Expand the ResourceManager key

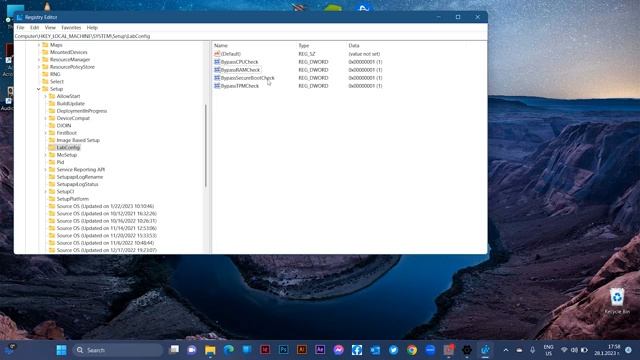pyautogui.click(x=39, y=60)
